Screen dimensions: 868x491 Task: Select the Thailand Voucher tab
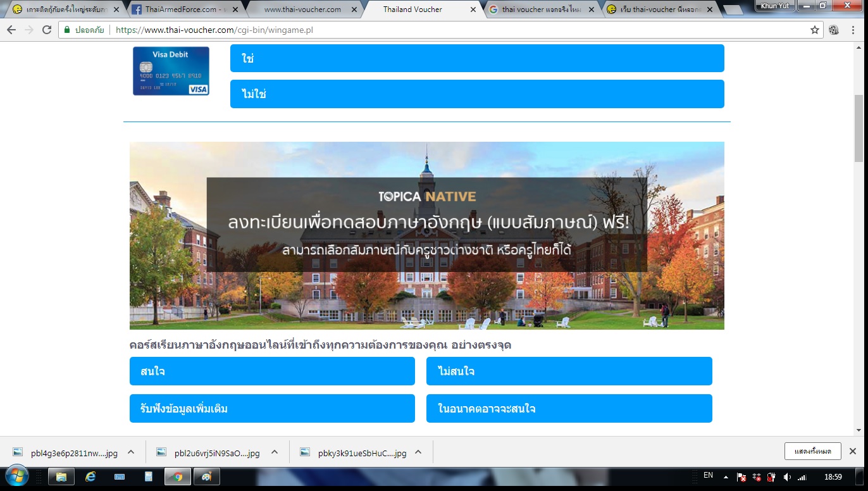pos(420,9)
